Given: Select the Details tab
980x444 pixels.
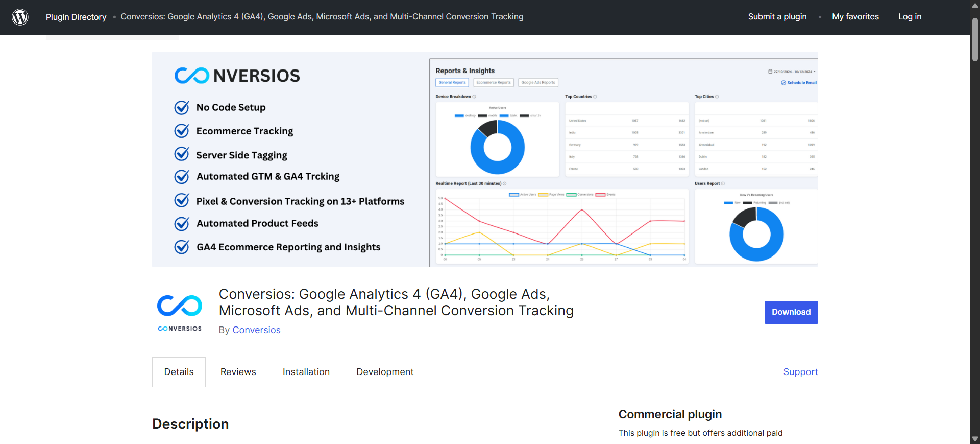Looking at the screenshot, I should 179,372.
